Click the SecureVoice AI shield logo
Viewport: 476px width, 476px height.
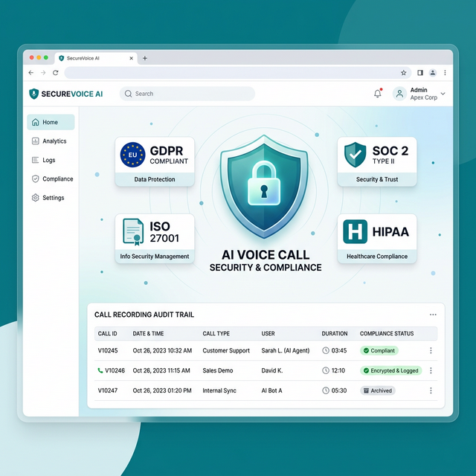[33, 94]
